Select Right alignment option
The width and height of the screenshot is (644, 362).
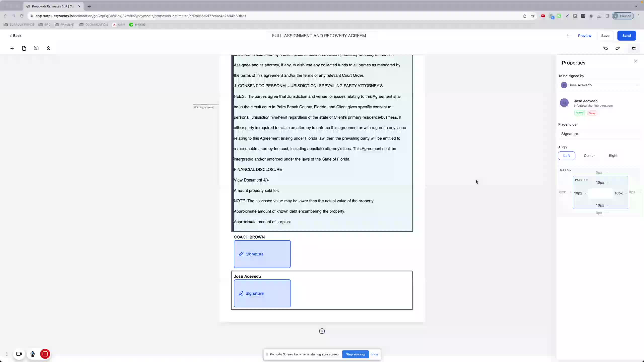click(x=613, y=156)
